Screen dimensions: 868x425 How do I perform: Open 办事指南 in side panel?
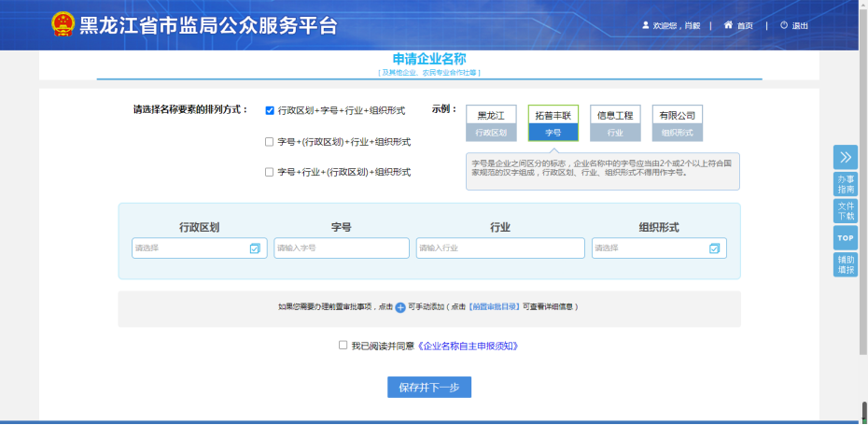pyautogui.click(x=846, y=184)
